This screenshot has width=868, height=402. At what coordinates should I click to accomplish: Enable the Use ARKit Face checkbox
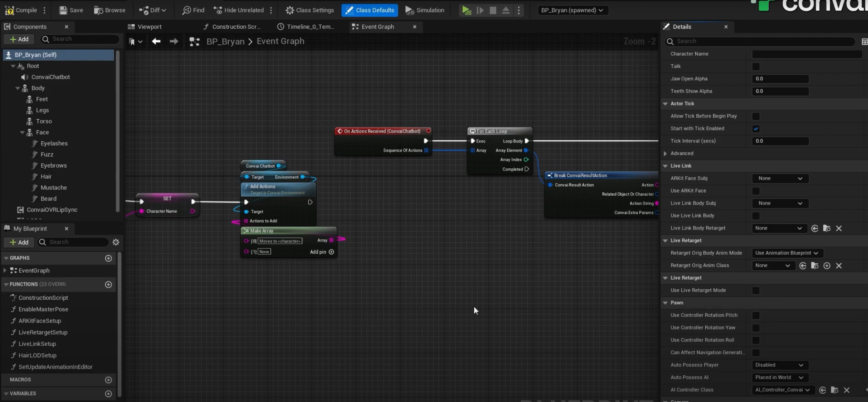coord(756,191)
